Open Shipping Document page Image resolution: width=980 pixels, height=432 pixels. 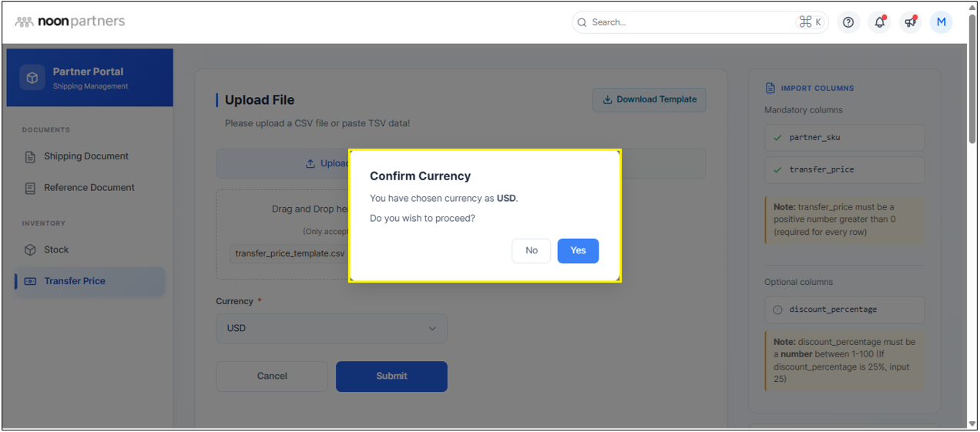coord(86,156)
